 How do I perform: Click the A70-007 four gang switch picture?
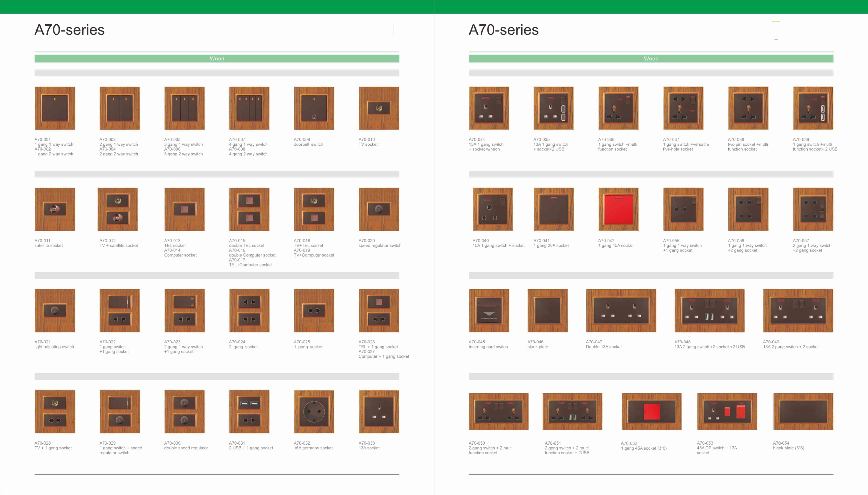click(x=249, y=108)
